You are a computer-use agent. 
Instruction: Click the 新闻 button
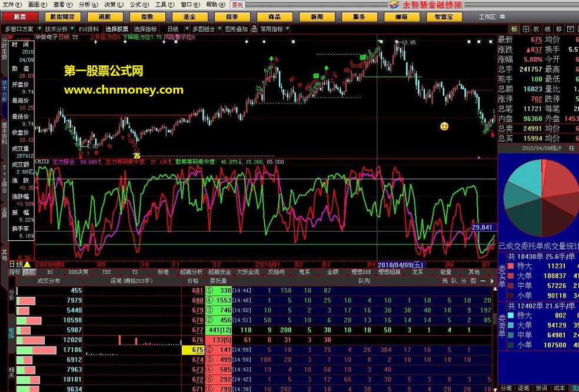coord(317,17)
